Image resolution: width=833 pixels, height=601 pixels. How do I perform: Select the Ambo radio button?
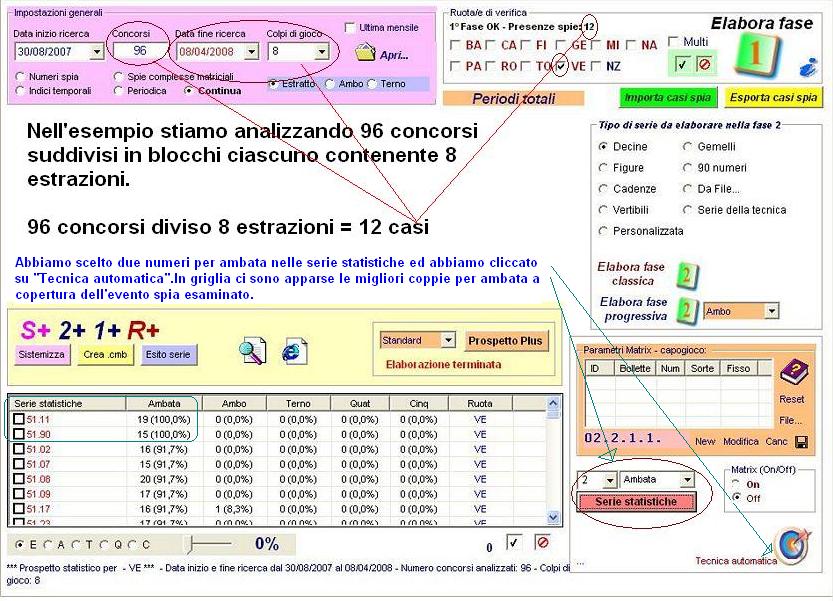(x=330, y=84)
